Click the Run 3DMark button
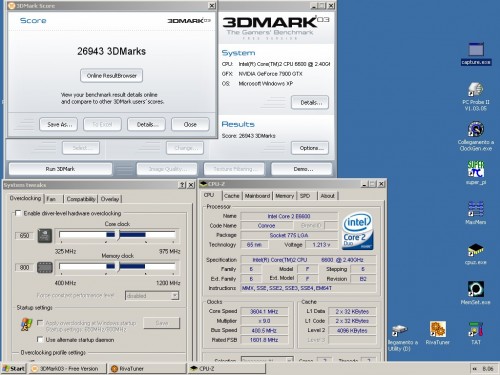The width and height of the screenshot is (500, 375). click(60, 169)
